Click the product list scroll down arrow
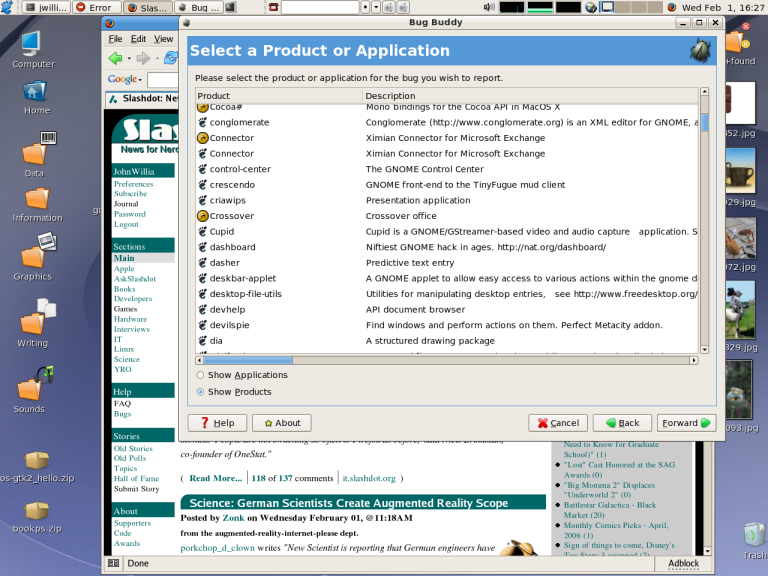 pyautogui.click(x=704, y=349)
